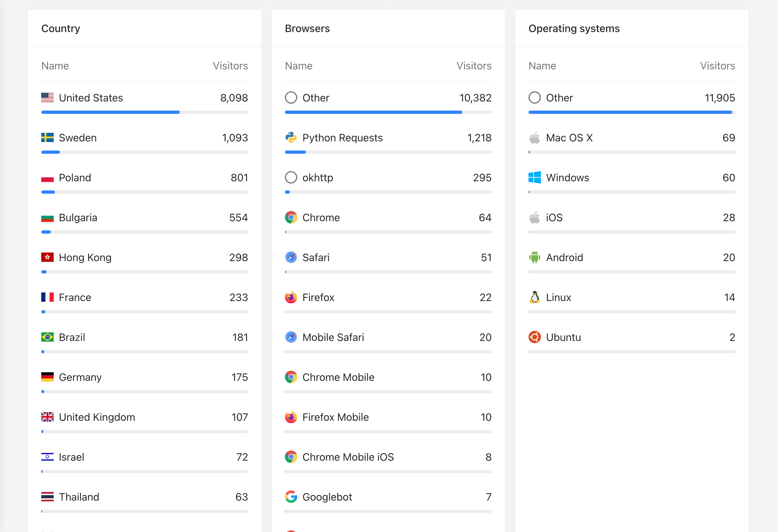778x532 pixels.
Task: Open the United States country row
Action: (x=91, y=98)
